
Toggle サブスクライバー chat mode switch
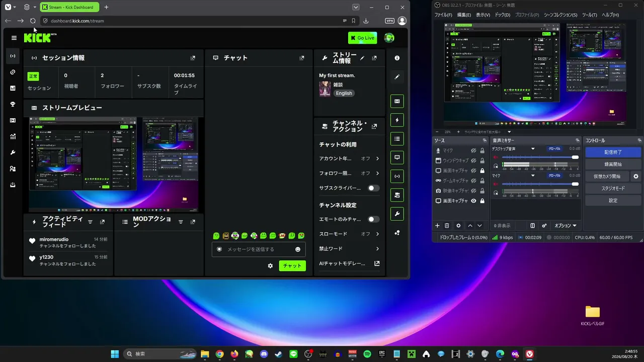[x=374, y=188]
